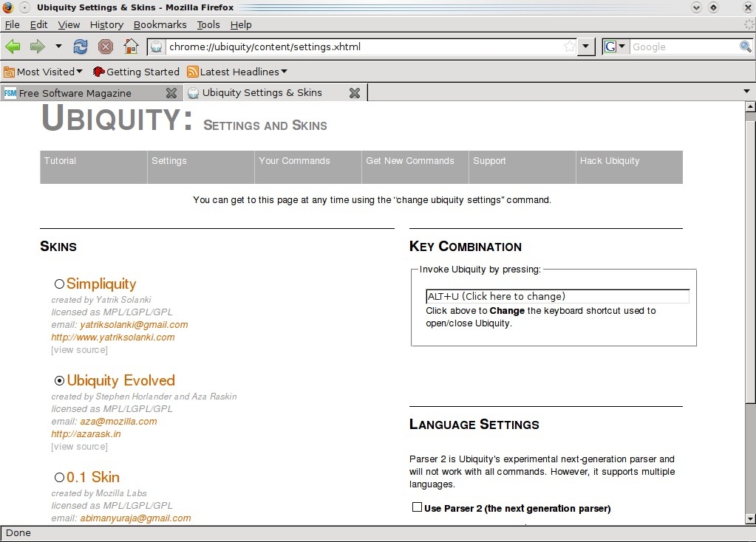Open the Hack Ubiquity navigation tab
Viewport: 756px width, 542px height.
629,167
